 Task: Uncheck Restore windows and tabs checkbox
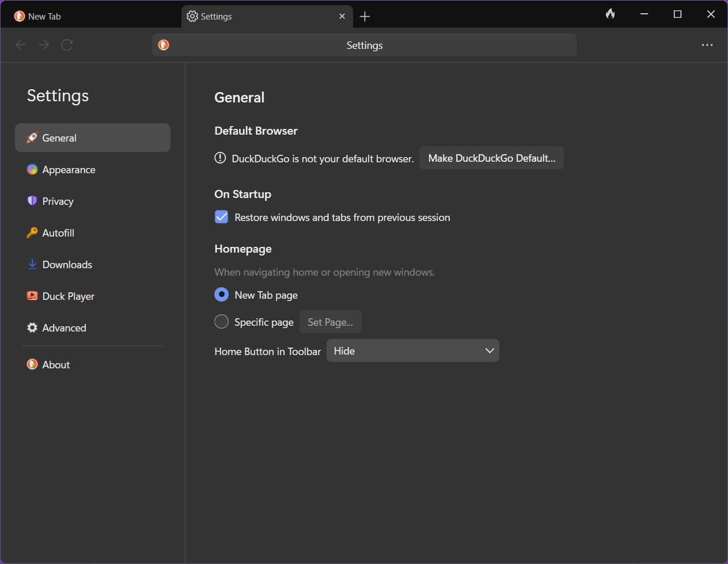pyautogui.click(x=221, y=217)
